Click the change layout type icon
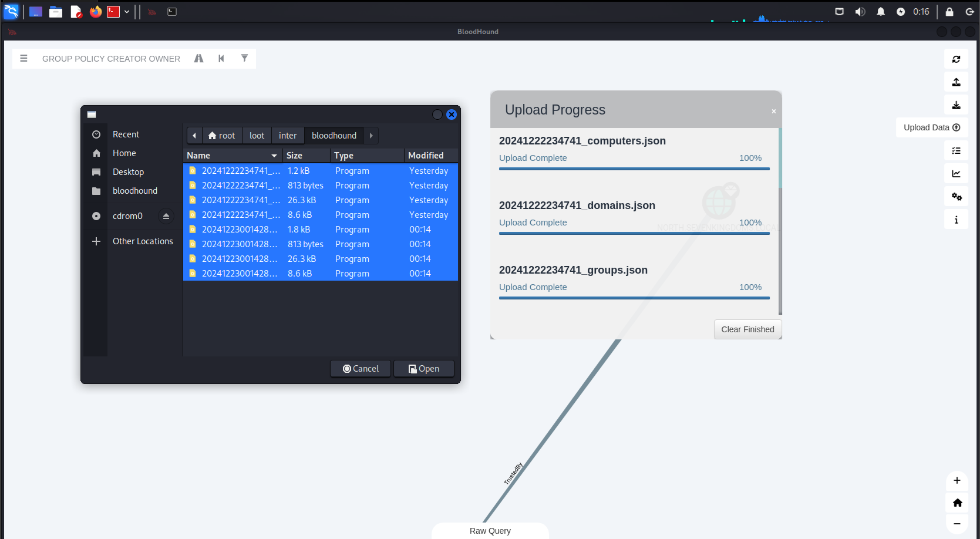 coord(956,151)
